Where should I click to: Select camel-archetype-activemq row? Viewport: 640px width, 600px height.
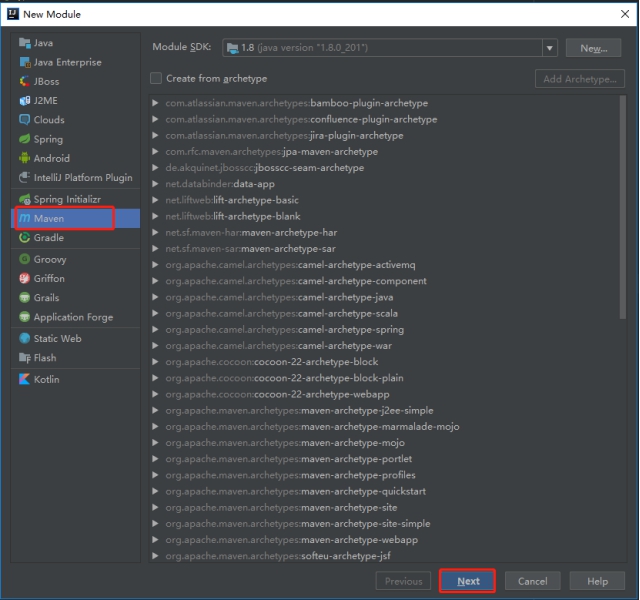(384, 264)
